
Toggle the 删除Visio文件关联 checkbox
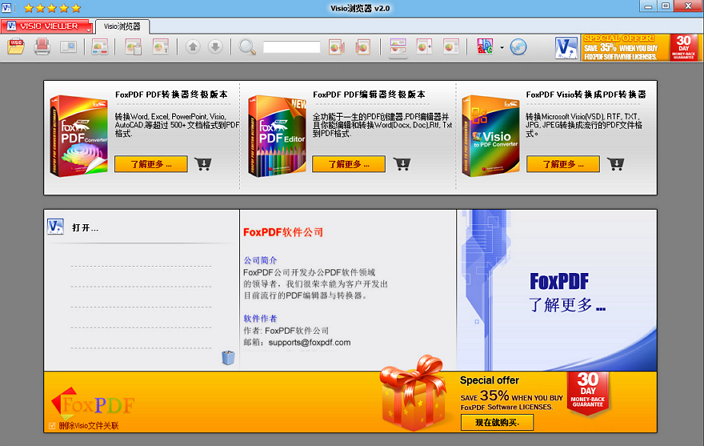point(52,425)
